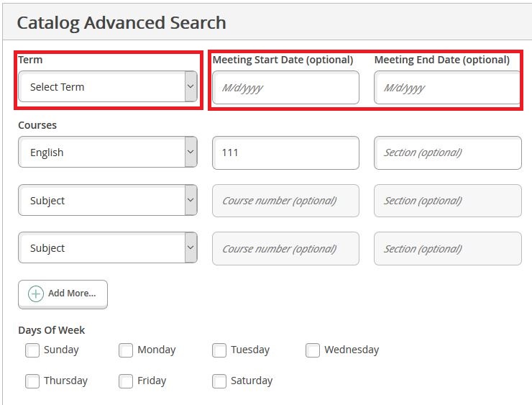
Task: Tick the Wednesday checkbox
Action: [x=313, y=350]
